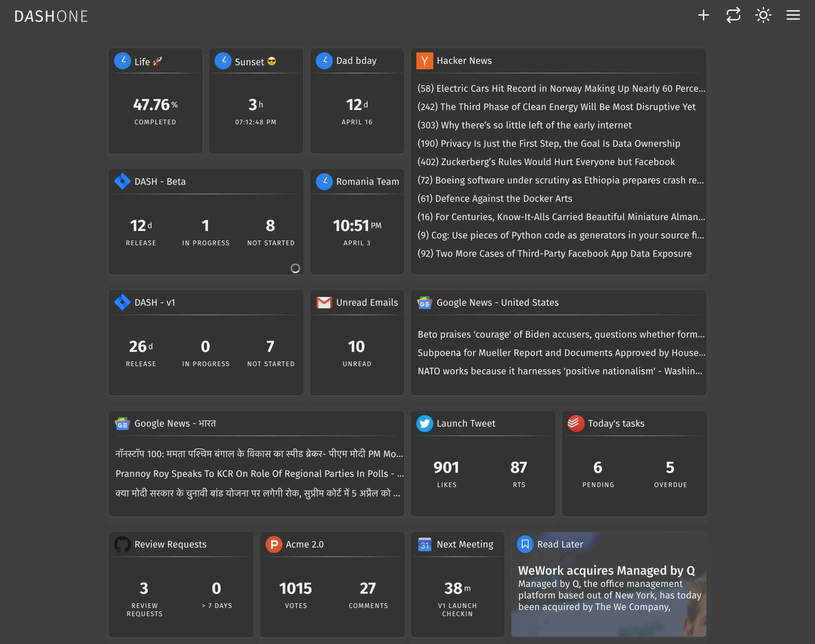Image resolution: width=815 pixels, height=644 pixels.
Task: Click the Jira icon on DASH - Beta
Action: click(x=123, y=181)
